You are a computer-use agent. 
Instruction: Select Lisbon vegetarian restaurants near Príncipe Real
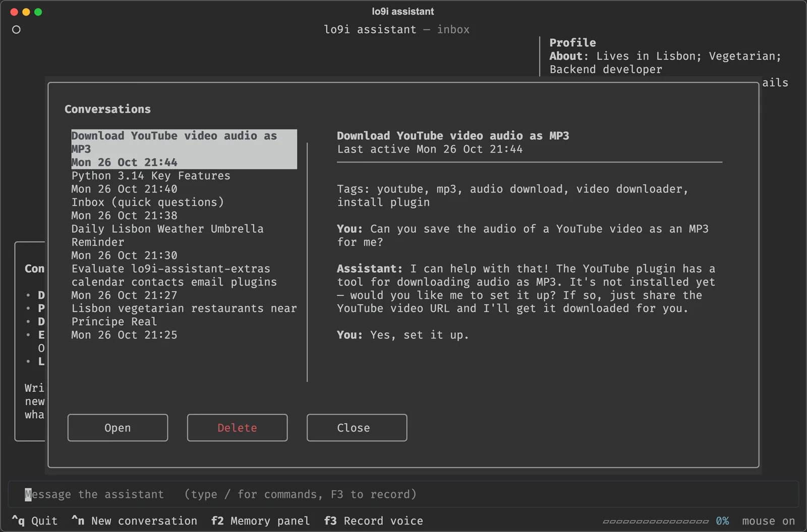[184, 322]
